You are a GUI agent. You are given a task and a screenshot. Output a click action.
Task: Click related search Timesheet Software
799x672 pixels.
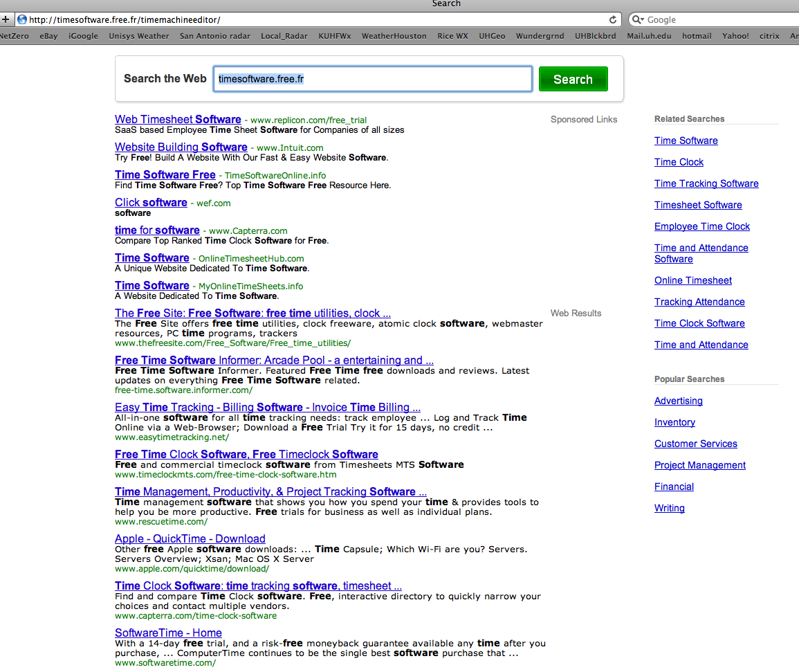click(x=698, y=205)
